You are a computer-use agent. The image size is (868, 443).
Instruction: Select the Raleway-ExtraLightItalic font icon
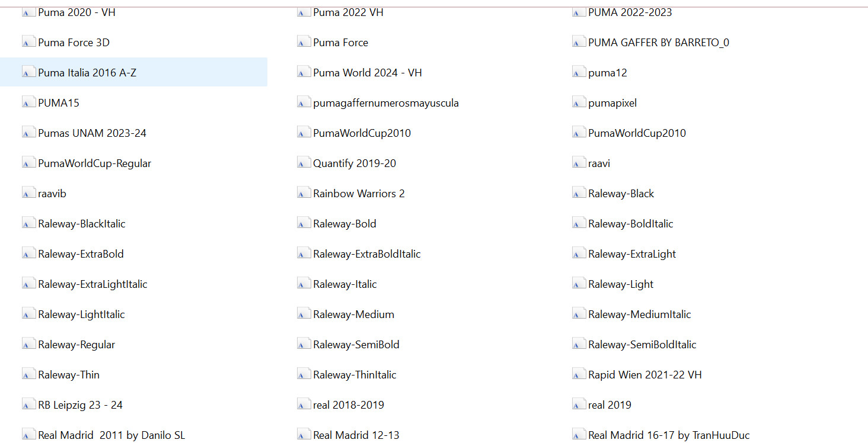click(28, 284)
